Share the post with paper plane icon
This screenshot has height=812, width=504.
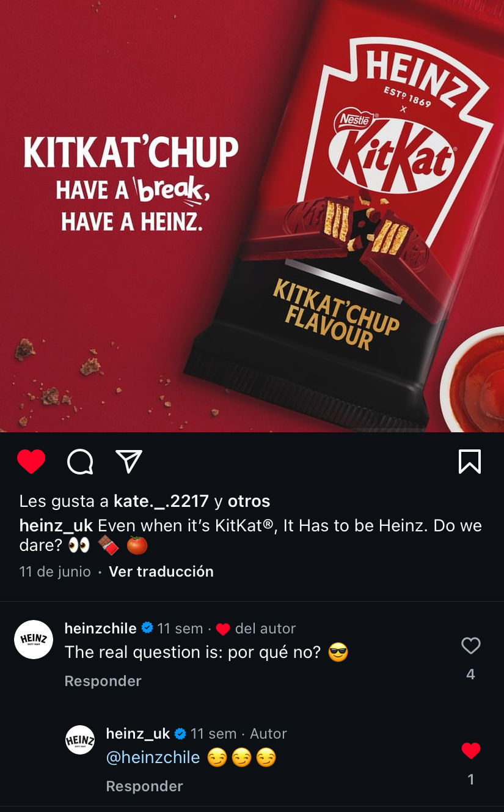[129, 462]
